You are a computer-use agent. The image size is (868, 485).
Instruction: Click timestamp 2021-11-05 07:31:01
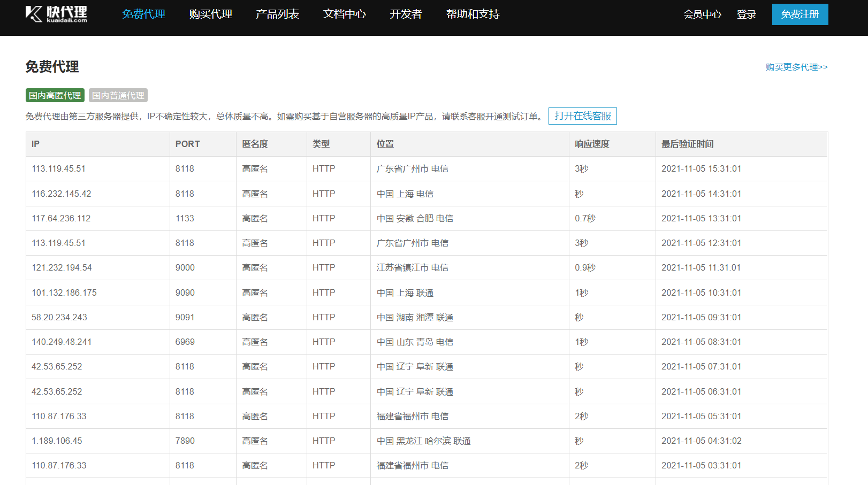pos(701,366)
